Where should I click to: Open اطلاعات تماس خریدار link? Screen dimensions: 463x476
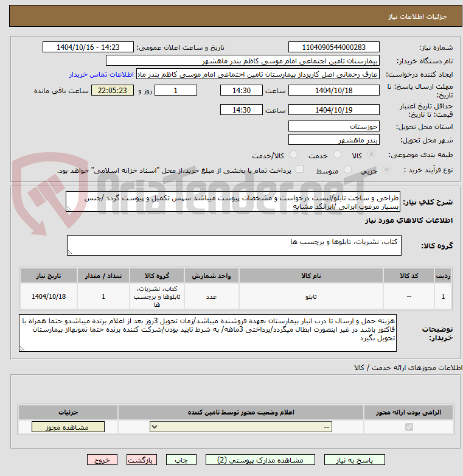102,74
